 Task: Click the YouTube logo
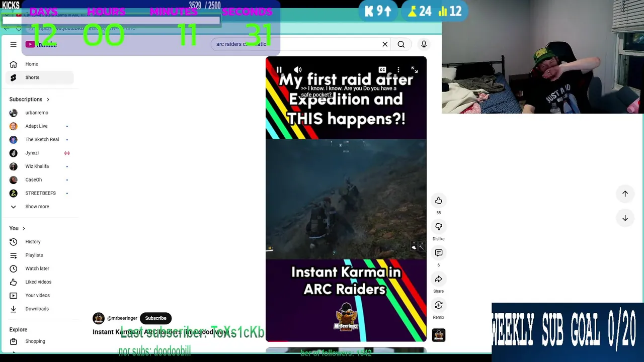[x=41, y=44]
